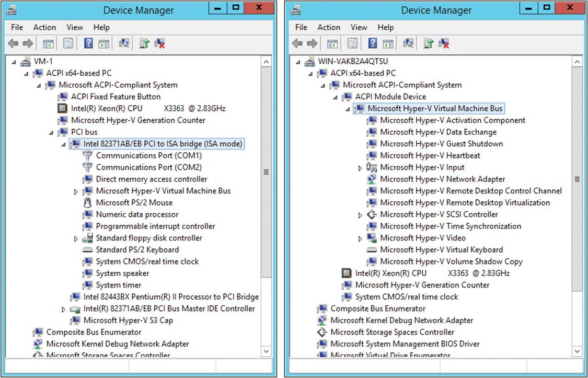
Task: Click the Hyper-V SCSI Controller icon
Action: 372,214
